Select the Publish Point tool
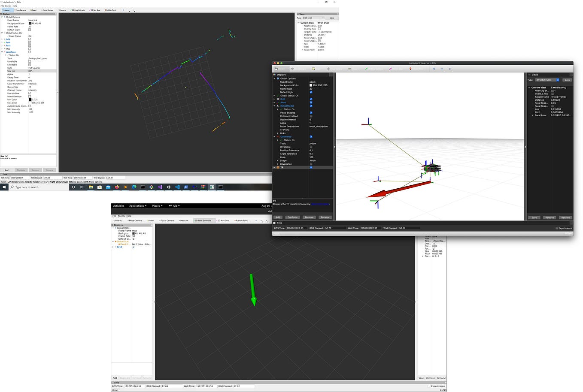 [x=110, y=10]
